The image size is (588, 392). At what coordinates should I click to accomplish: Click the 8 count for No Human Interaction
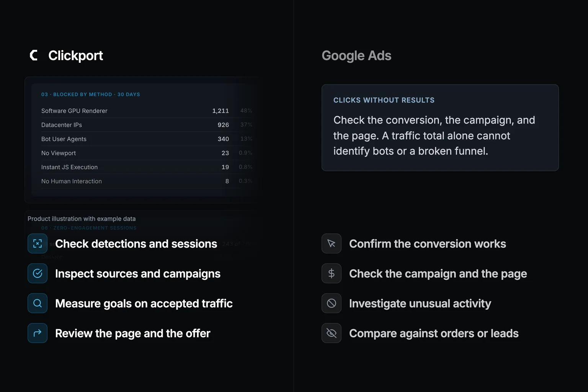pos(227,181)
